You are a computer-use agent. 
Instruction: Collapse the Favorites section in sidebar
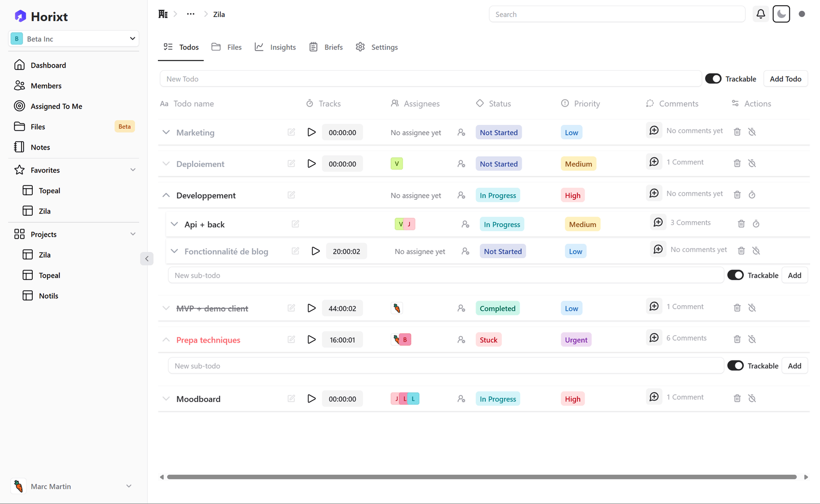coord(133,170)
